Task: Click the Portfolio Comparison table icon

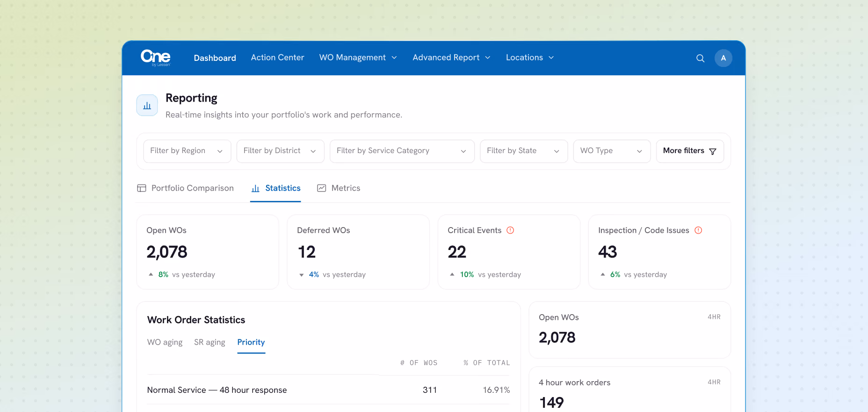Action: pos(141,188)
